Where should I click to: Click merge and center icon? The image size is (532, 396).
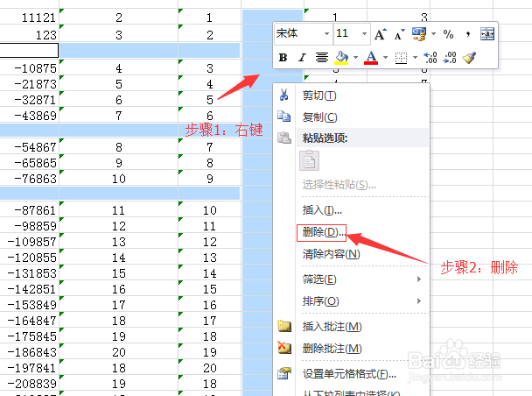coord(487,34)
